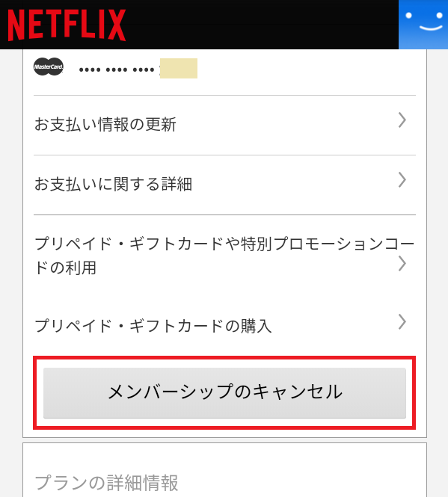Image resolution: width=448 pixels, height=497 pixels.
Task: Click the empty black header bar area
Action: [x=262, y=25]
